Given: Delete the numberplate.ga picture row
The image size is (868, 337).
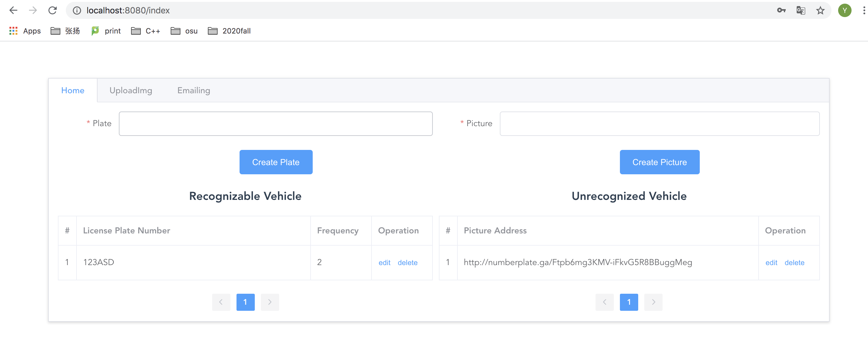Looking at the screenshot, I should (x=794, y=263).
